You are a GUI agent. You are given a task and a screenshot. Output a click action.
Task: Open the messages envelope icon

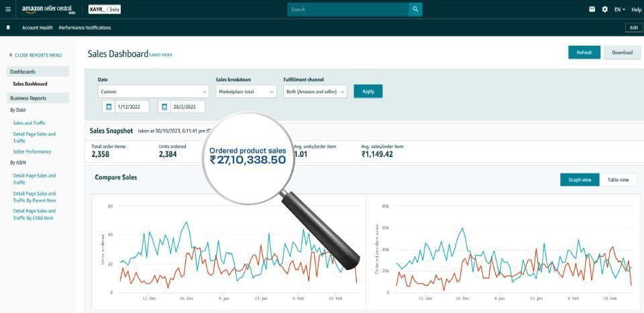[x=592, y=9]
